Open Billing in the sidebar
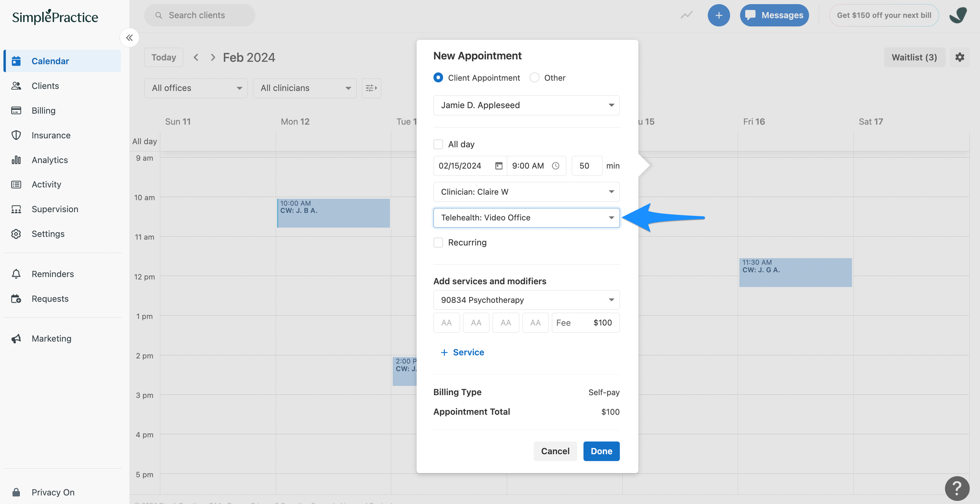This screenshot has width=980, height=504. coord(43,110)
